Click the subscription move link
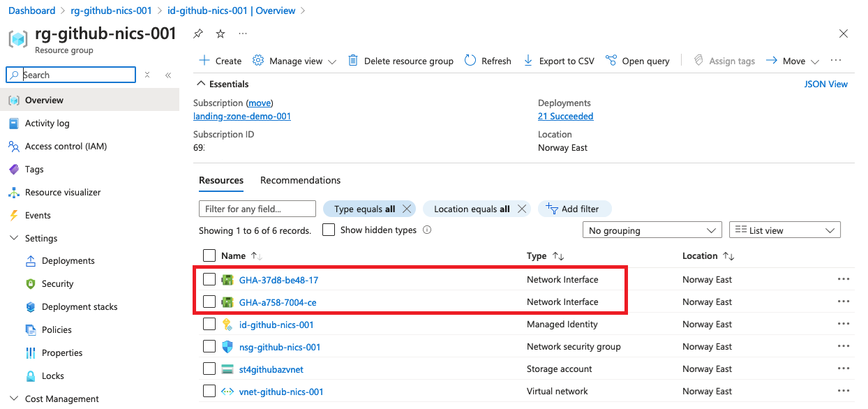Viewport: 868px width, 409px height. [260, 103]
